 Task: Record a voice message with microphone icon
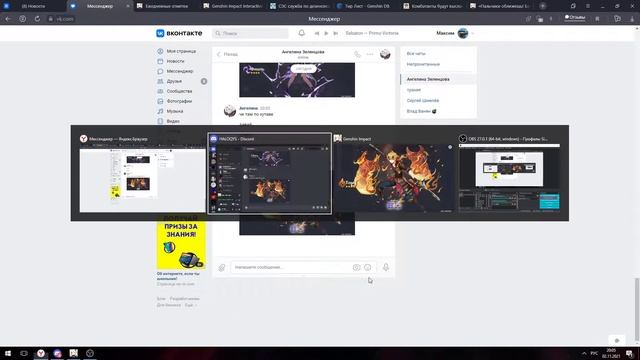tap(386, 267)
